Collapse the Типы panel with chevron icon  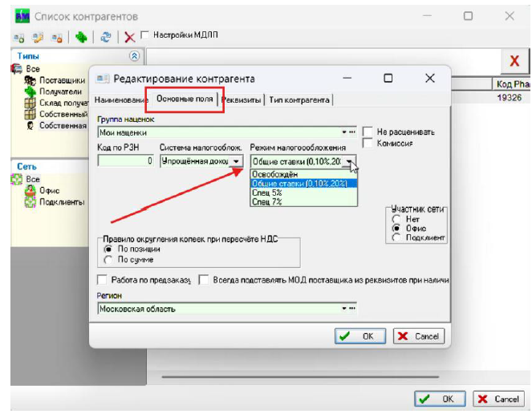[x=134, y=56]
